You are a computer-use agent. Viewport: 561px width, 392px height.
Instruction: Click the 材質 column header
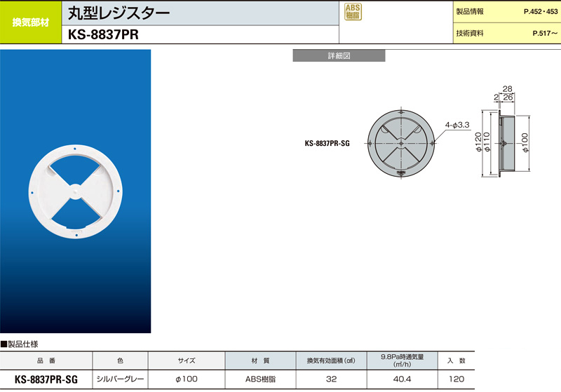tap(260, 360)
